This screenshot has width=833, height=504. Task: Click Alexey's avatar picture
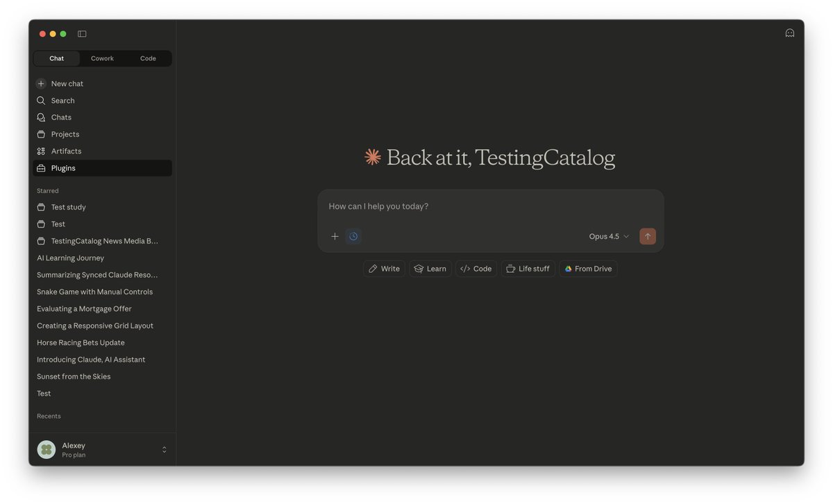(x=47, y=450)
